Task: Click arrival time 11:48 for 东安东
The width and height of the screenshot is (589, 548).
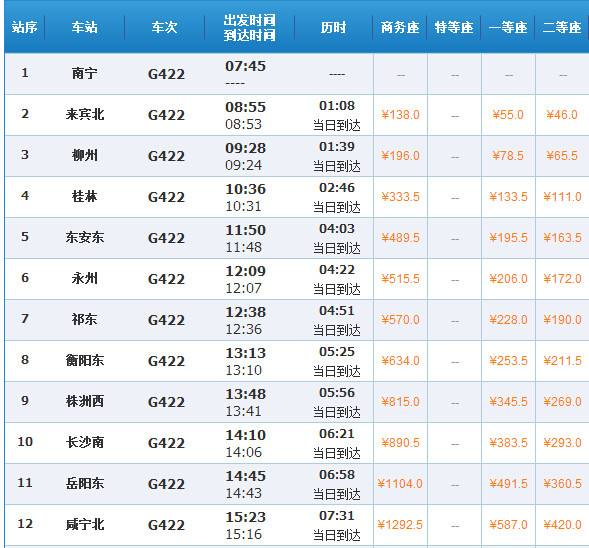Action: tap(243, 247)
